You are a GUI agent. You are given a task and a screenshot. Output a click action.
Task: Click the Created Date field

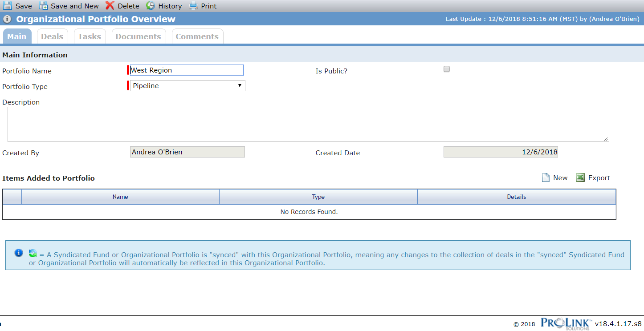pos(501,152)
